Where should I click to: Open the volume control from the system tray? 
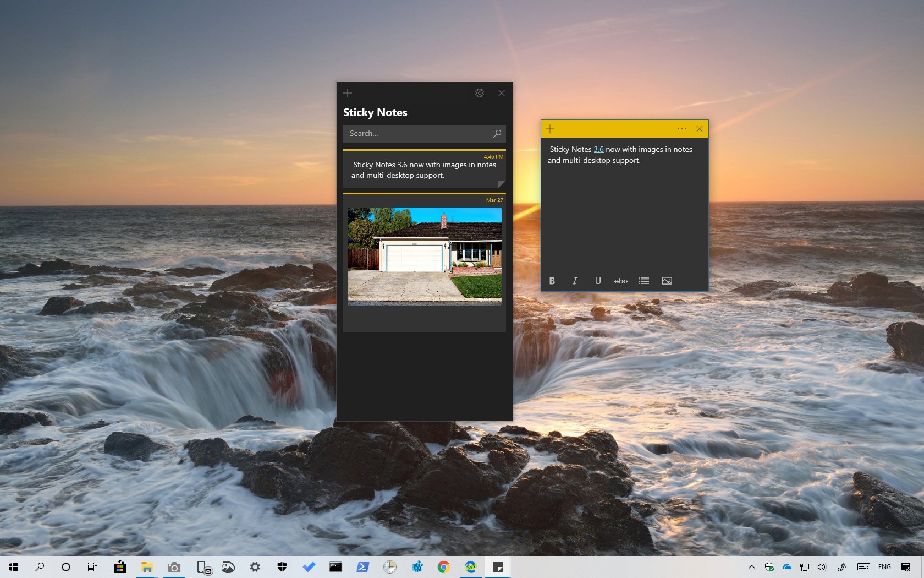(822, 567)
